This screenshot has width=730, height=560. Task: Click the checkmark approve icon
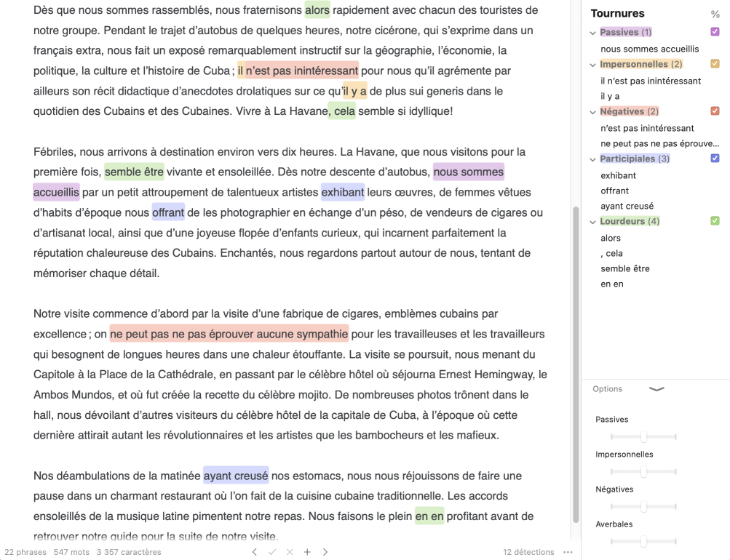pos(272,552)
